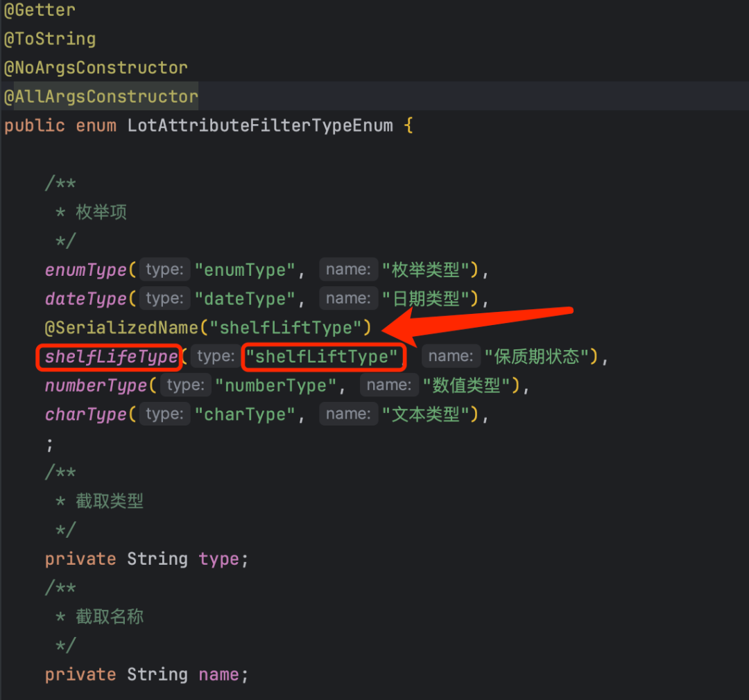The height and width of the screenshot is (700, 749).
Task: Click the 'name:' inlay hint on the numberType line
Action: (x=389, y=385)
